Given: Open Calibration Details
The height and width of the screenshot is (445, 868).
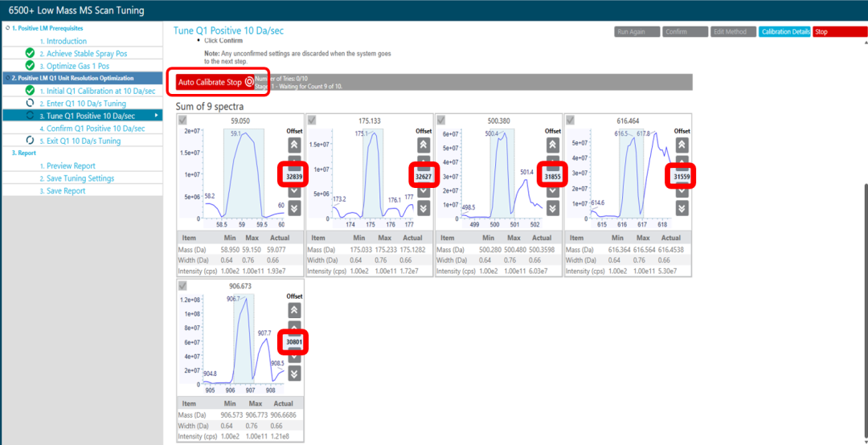Looking at the screenshot, I should tap(786, 31).
